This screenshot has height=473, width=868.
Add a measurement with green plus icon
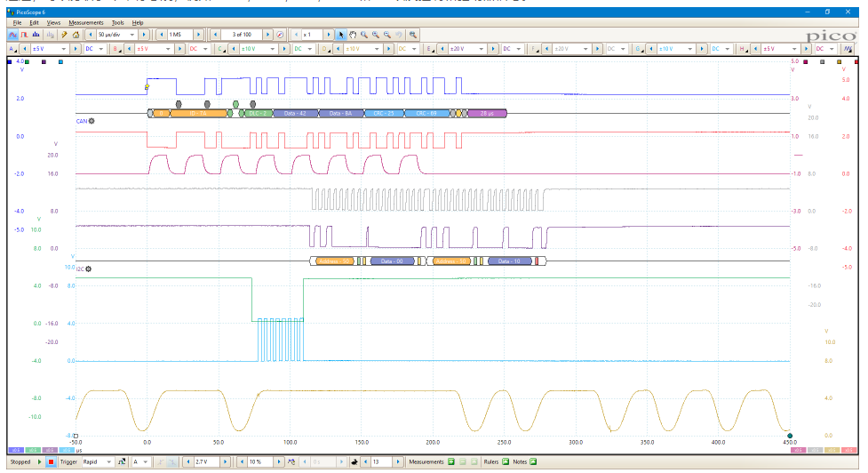pos(451,461)
